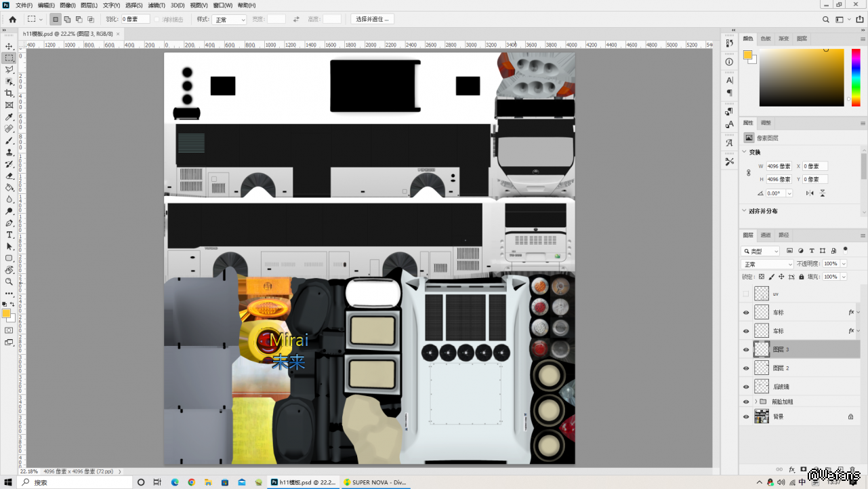Image resolution: width=868 pixels, height=489 pixels.
Task: Hide the 后玻璃 layer
Action: point(746,387)
